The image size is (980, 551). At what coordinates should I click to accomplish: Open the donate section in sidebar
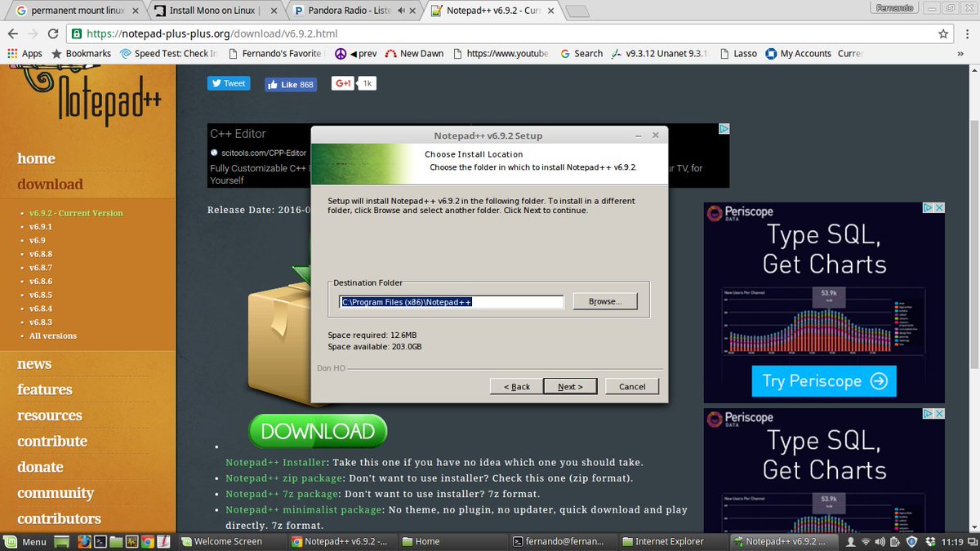click(40, 467)
